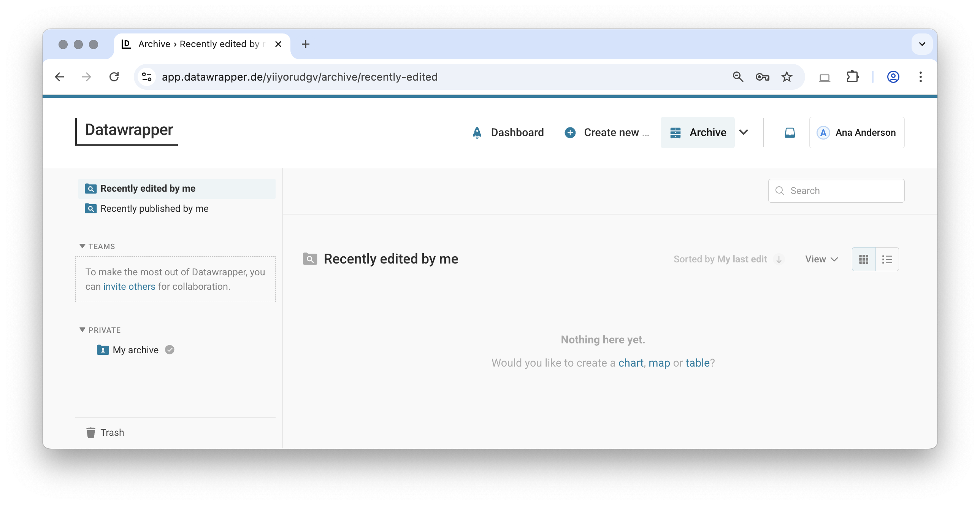Click the password key icon

(x=762, y=77)
